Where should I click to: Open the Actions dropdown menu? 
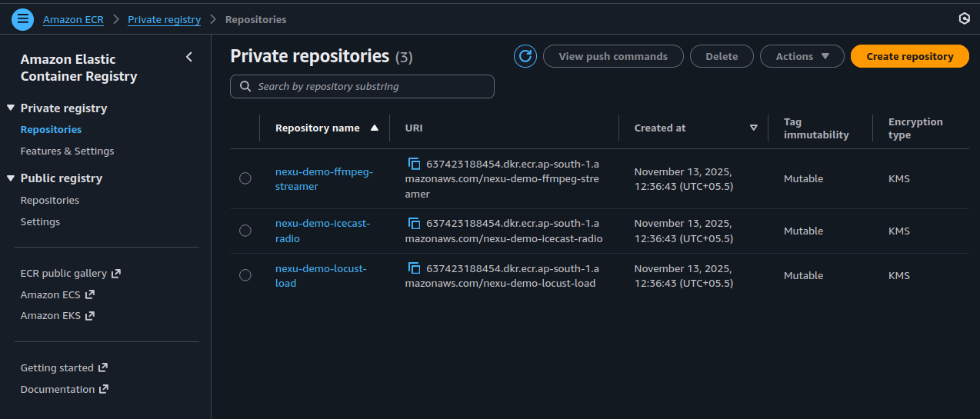(802, 56)
